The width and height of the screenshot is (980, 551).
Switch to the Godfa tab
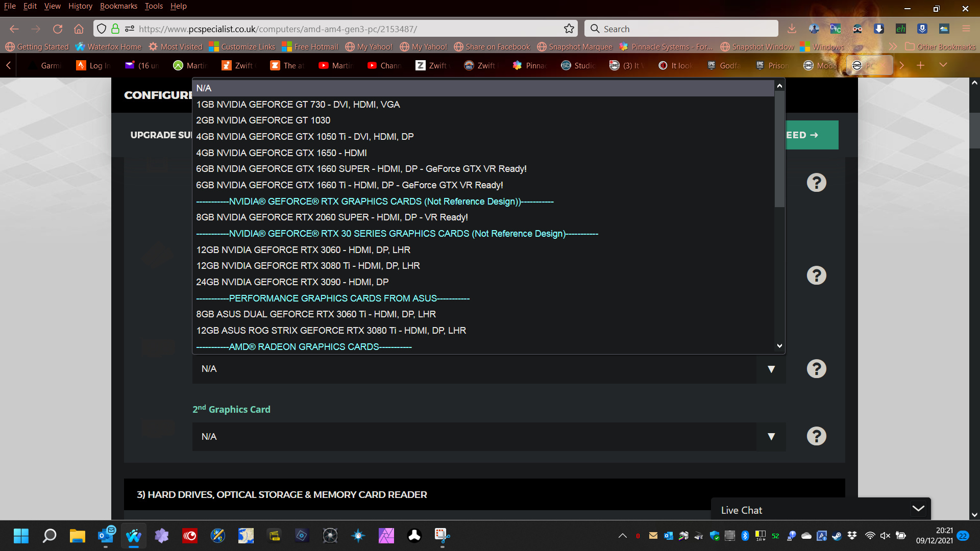tap(724, 65)
